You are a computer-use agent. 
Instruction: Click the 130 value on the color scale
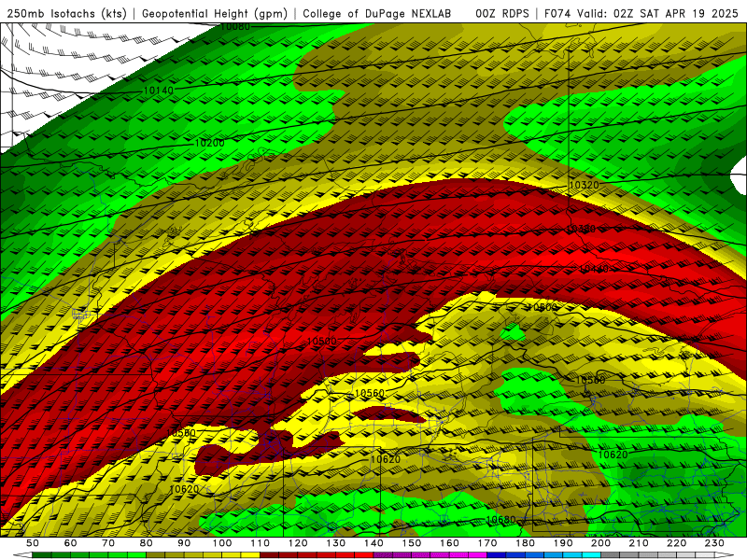[336, 543]
